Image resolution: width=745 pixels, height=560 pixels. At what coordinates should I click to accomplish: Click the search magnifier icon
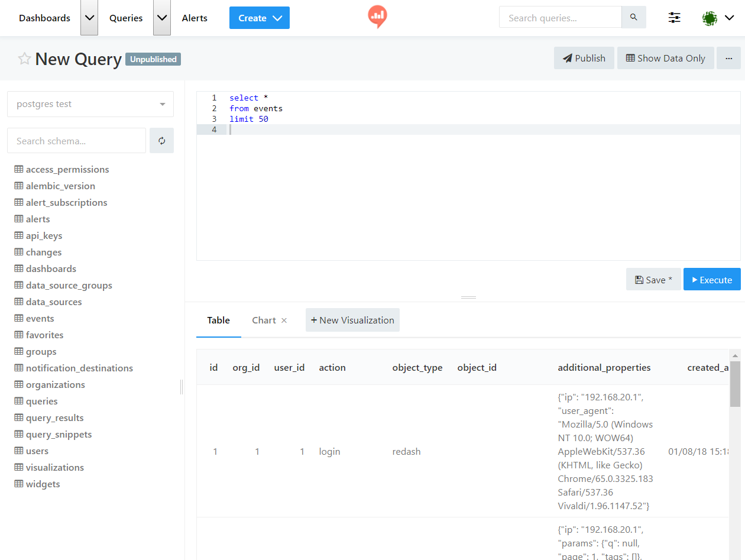click(x=634, y=18)
